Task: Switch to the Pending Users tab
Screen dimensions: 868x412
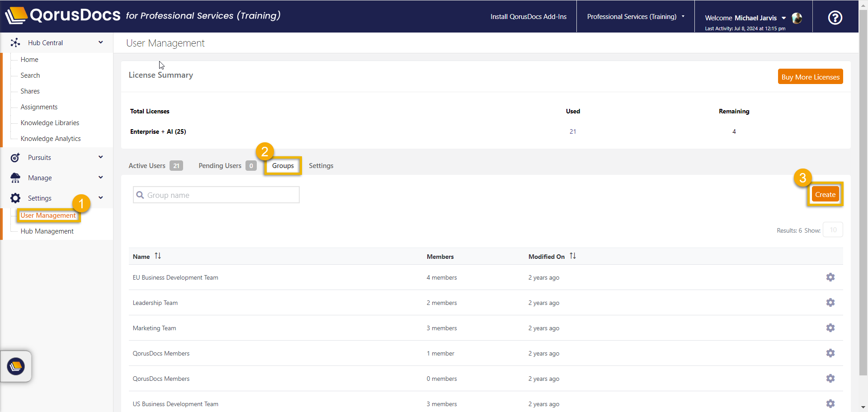Action: coord(227,166)
